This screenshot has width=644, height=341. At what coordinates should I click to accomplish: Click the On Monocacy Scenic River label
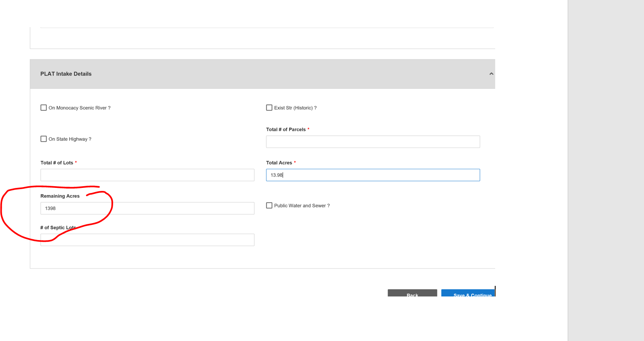point(80,108)
